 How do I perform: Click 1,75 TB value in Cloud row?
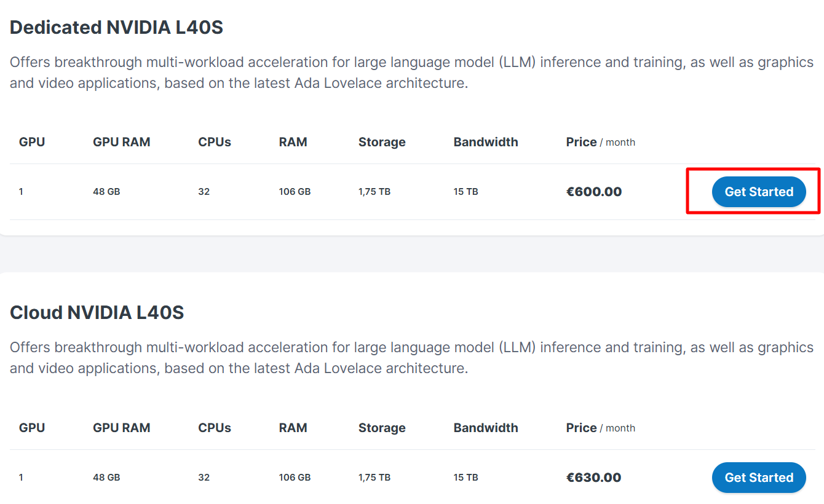[374, 478]
